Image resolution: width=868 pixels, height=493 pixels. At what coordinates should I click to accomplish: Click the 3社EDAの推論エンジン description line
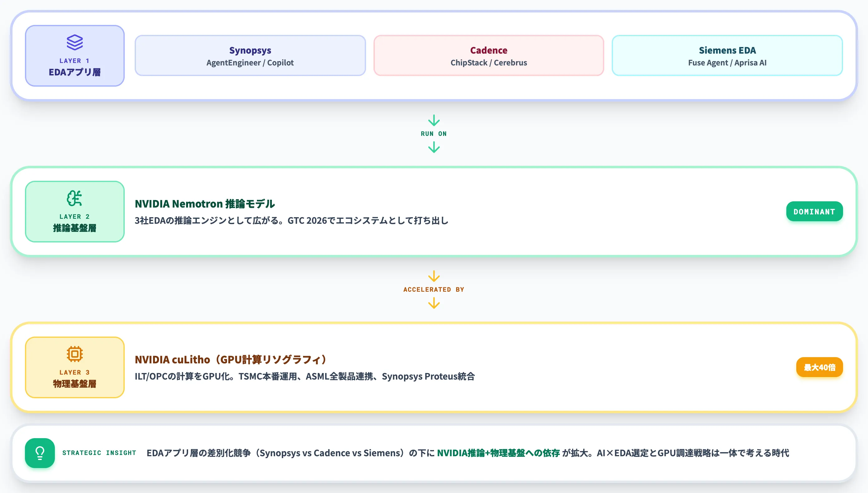point(292,221)
